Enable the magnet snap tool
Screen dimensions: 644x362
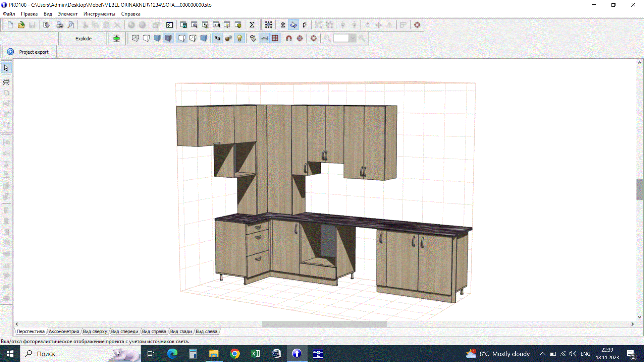point(288,38)
